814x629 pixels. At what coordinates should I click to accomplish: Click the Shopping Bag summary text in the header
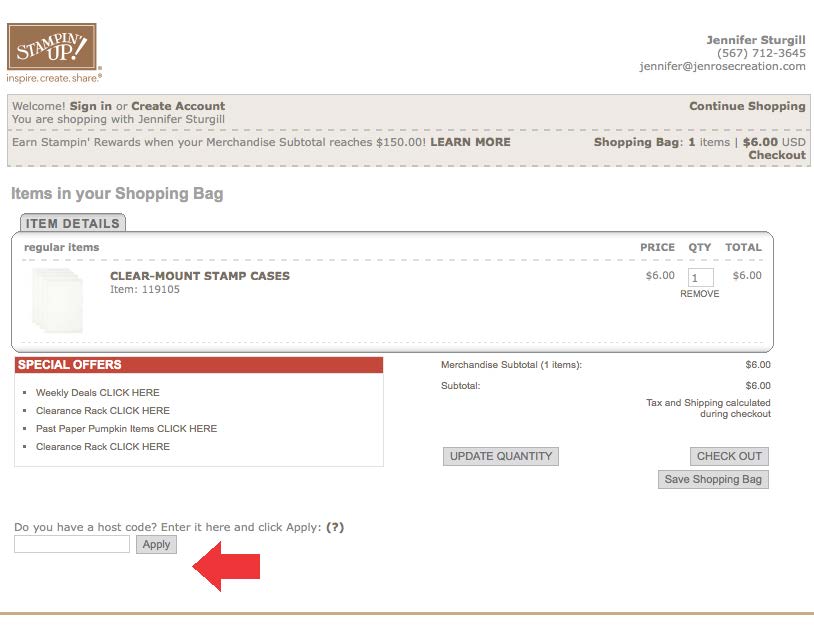pos(700,142)
